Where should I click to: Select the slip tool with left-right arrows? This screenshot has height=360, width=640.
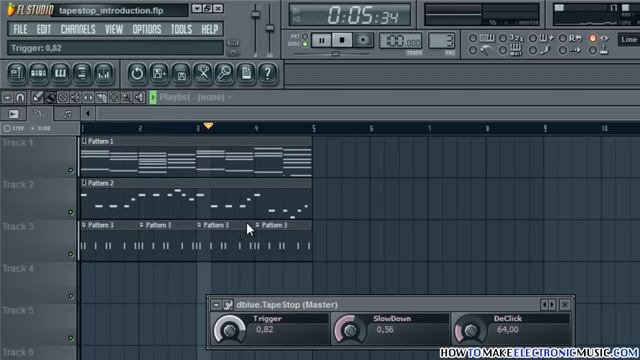(88, 98)
